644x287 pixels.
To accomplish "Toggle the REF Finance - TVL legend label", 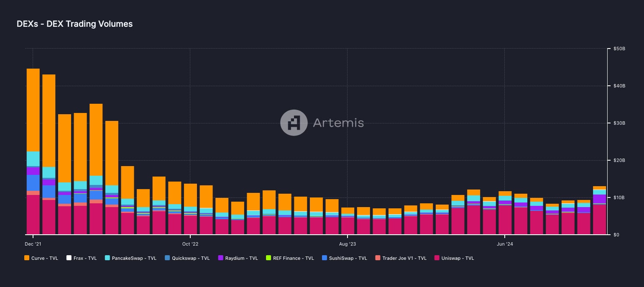I will coord(294,258).
